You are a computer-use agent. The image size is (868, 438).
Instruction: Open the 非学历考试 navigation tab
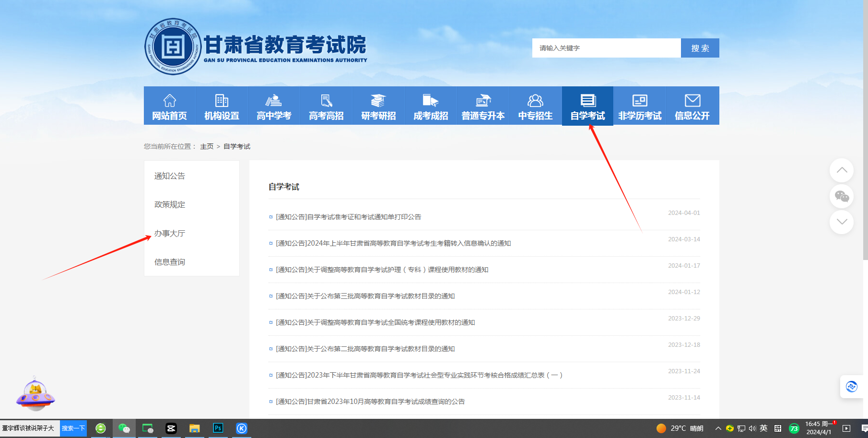point(640,106)
